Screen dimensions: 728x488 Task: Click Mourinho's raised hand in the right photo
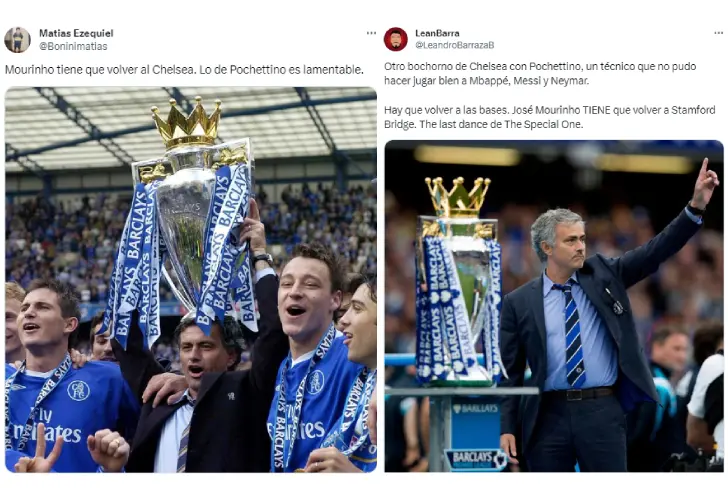coord(704,184)
